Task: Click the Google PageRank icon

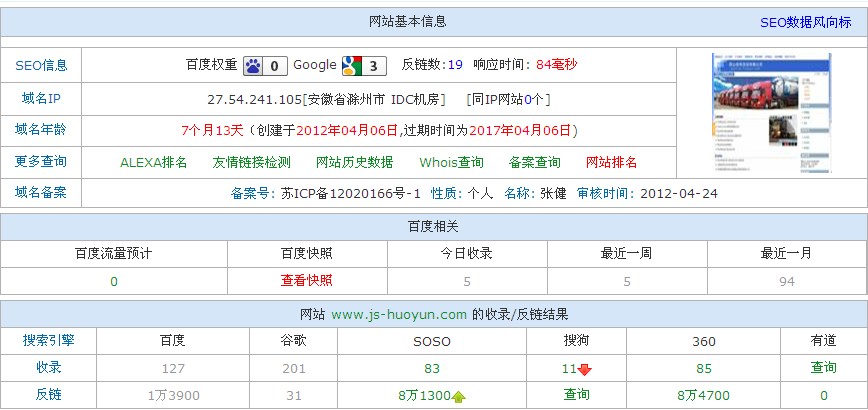Action: tap(351, 66)
